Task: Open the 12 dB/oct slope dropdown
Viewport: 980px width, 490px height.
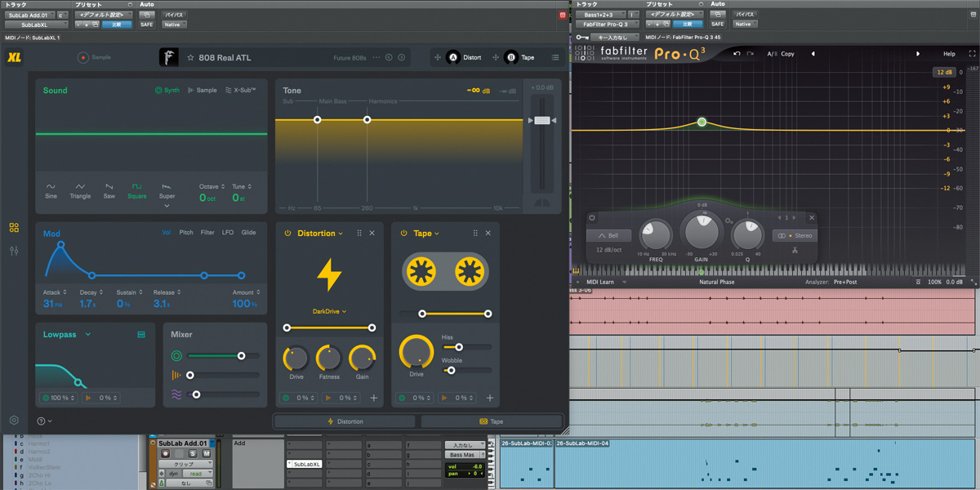Action: [x=609, y=250]
